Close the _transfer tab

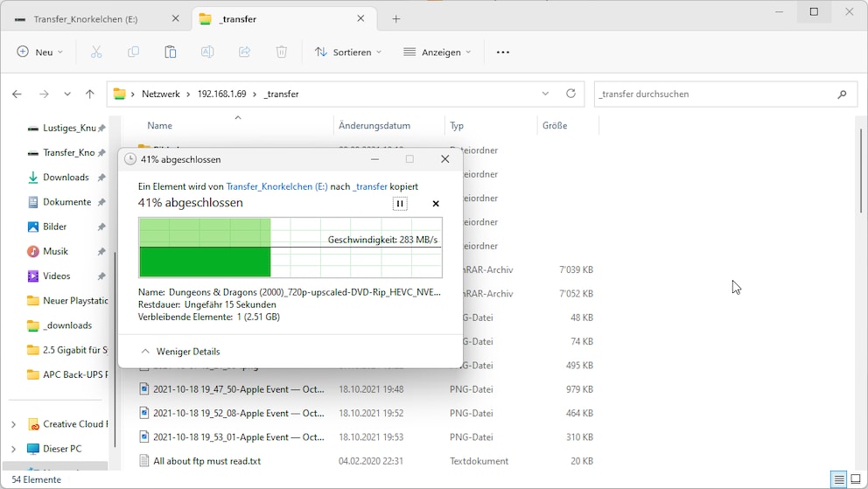pos(360,18)
